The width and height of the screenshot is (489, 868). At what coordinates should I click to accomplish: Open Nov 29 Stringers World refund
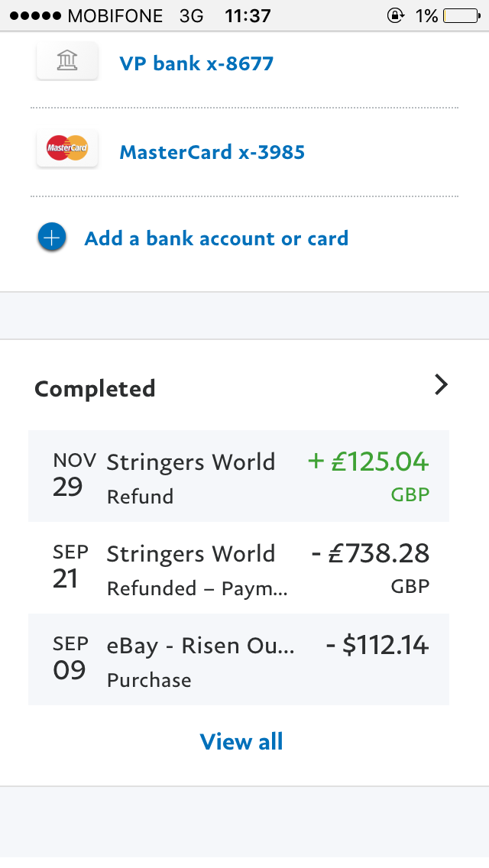[x=191, y=476]
